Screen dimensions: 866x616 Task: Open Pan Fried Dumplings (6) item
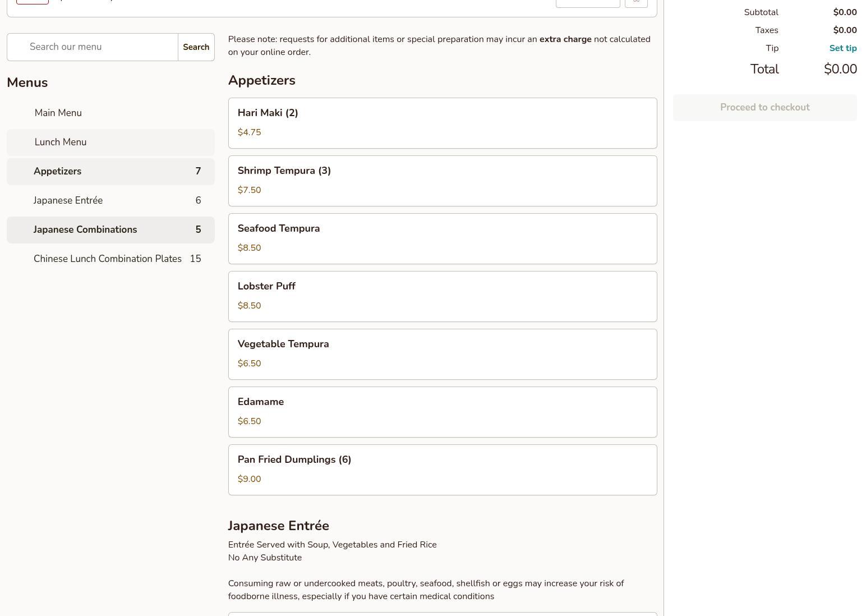[442, 470]
